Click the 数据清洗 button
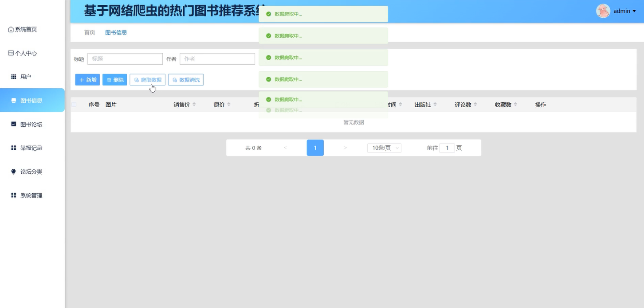Viewport: 644px width, 308px height. click(186, 80)
